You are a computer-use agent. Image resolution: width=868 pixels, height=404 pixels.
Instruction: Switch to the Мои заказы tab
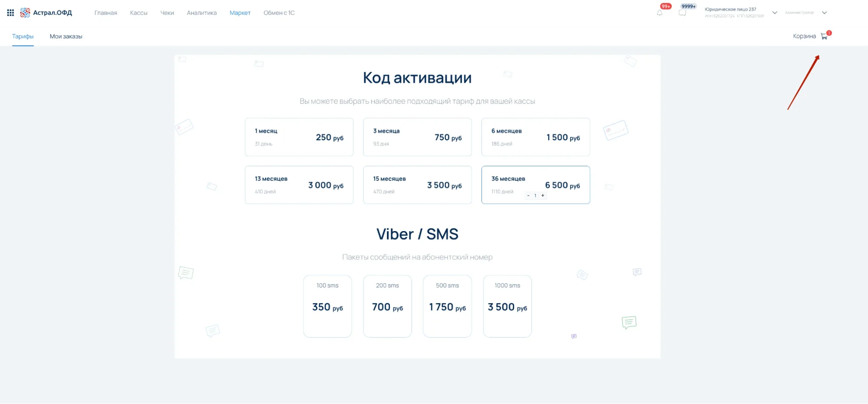coord(66,36)
